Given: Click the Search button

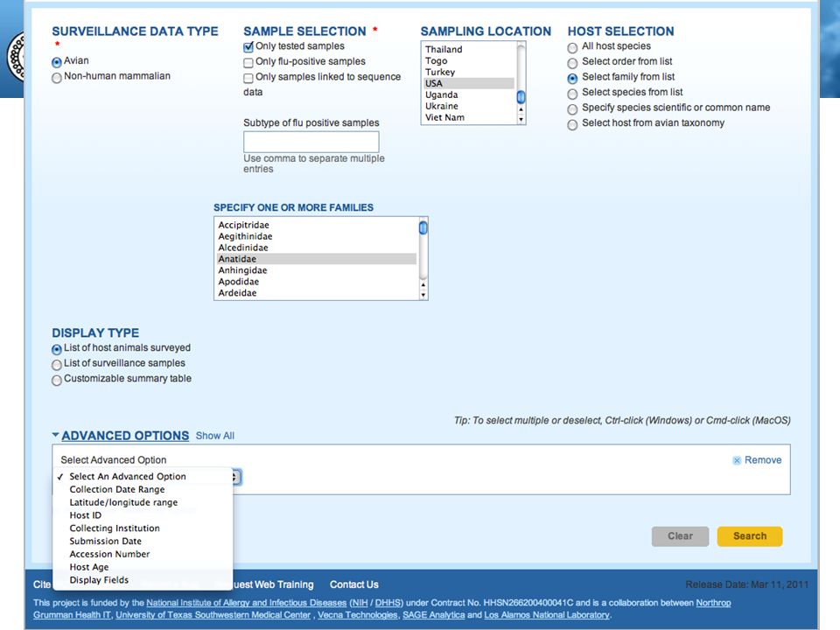Looking at the screenshot, I should (750, 536).
